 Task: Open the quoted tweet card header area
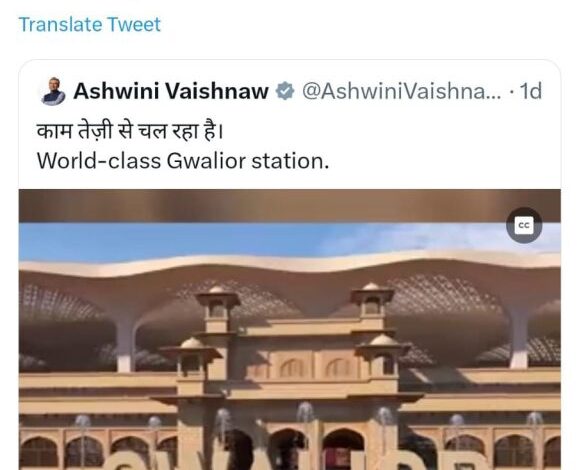coord(290,91)
